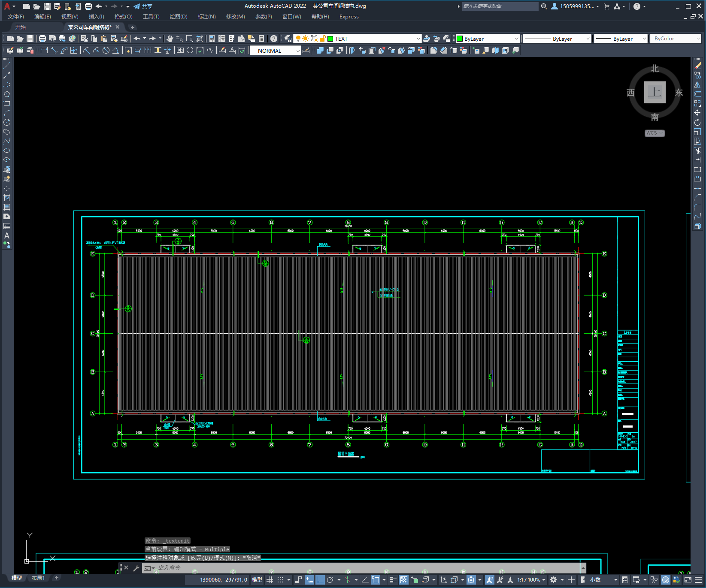Image resolution: width=706 pixels, height=588 pixels.
Task: Select the Diameter dimension tool
Action: pos(106,50)
